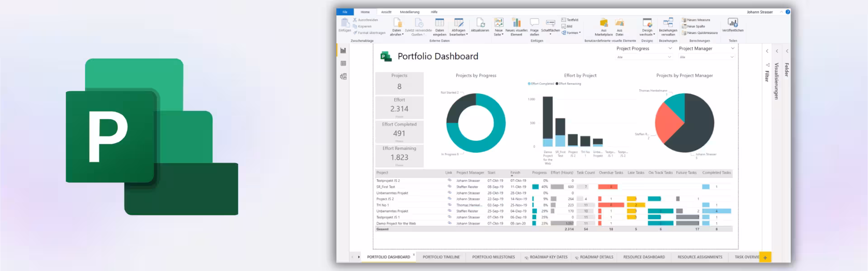Open the Roadmap Details page tab
The width and height of the screenshot is (868, 271).
[594, 257]
